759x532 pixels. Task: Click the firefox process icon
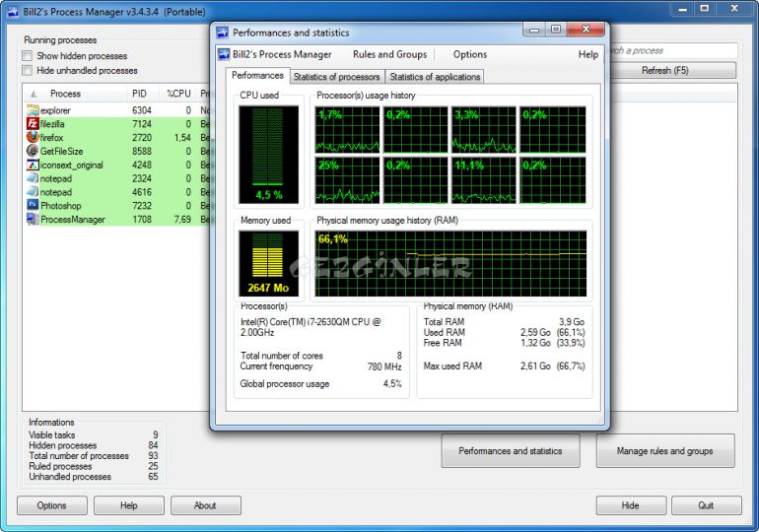33,137
